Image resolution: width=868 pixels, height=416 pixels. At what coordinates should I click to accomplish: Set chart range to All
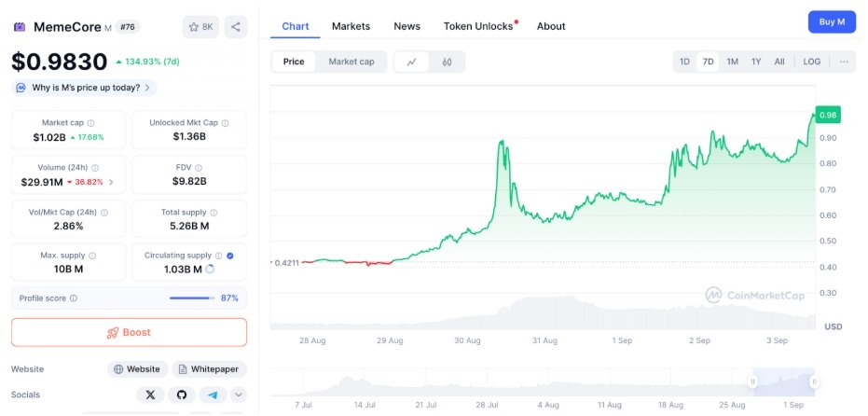(779, 62)
